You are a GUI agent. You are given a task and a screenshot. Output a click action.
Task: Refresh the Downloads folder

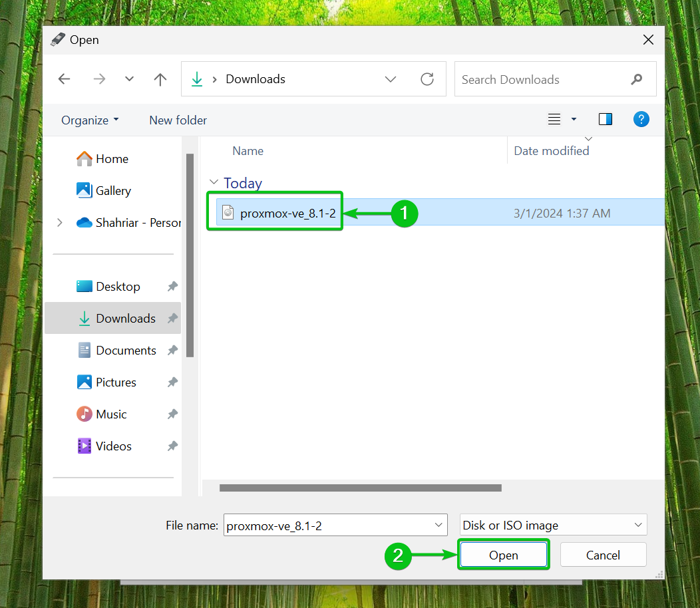click(427, 79)
